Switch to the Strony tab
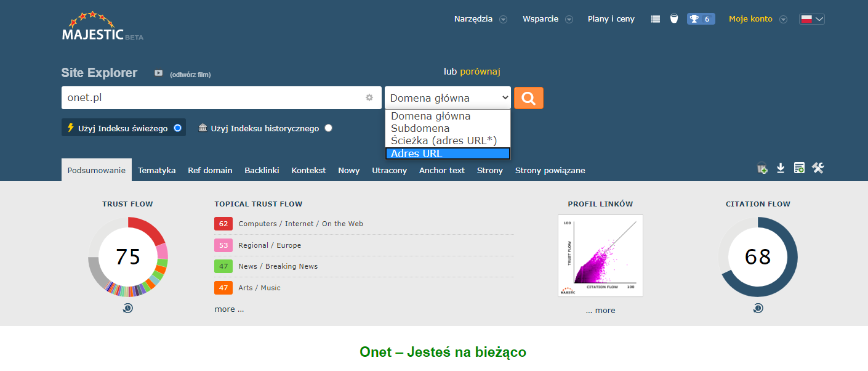Screen dimensions: 868x371 pos(490,170)
